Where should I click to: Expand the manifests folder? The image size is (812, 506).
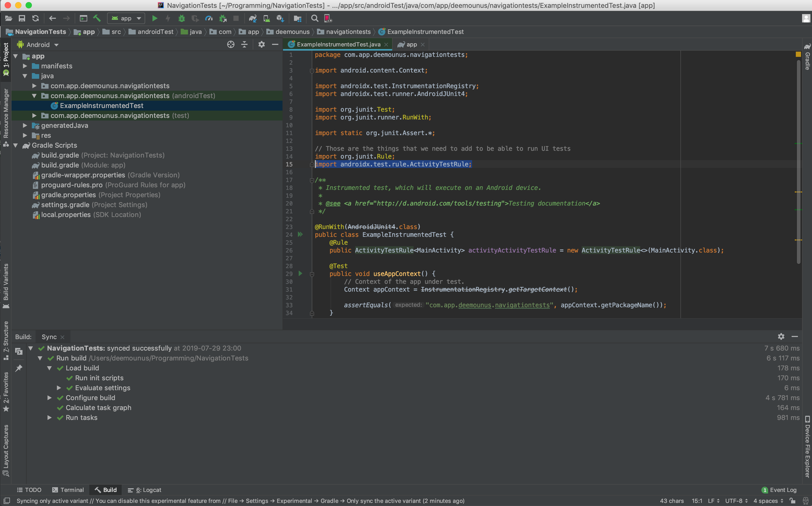(25, 66)
